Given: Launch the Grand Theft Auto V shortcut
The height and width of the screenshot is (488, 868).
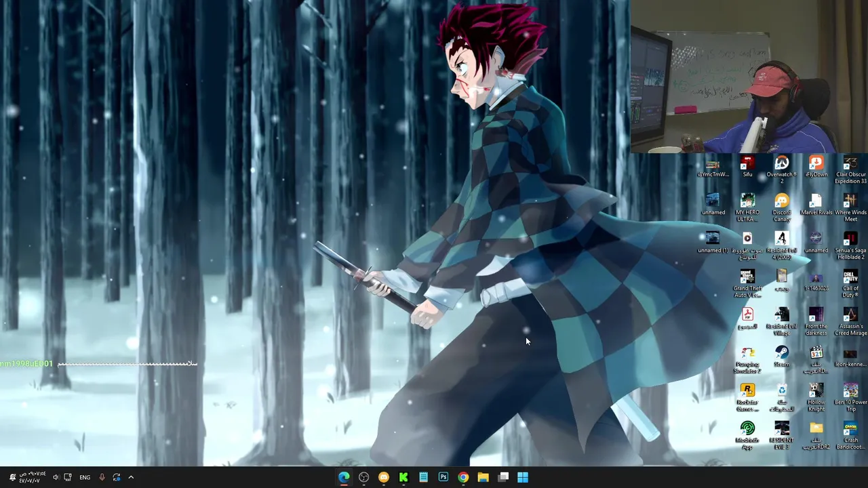Looking at the screenshot, I should 747,283.
